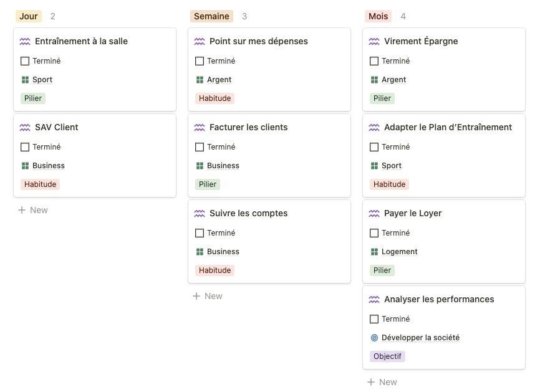The height and width of the screenshot is (392, 540).
Task: Tick Terminé for Point sur mes dépenses
Action: 200,61
